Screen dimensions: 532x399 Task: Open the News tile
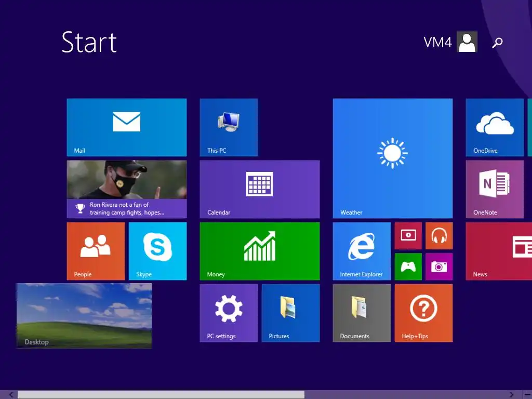(499, 251)
